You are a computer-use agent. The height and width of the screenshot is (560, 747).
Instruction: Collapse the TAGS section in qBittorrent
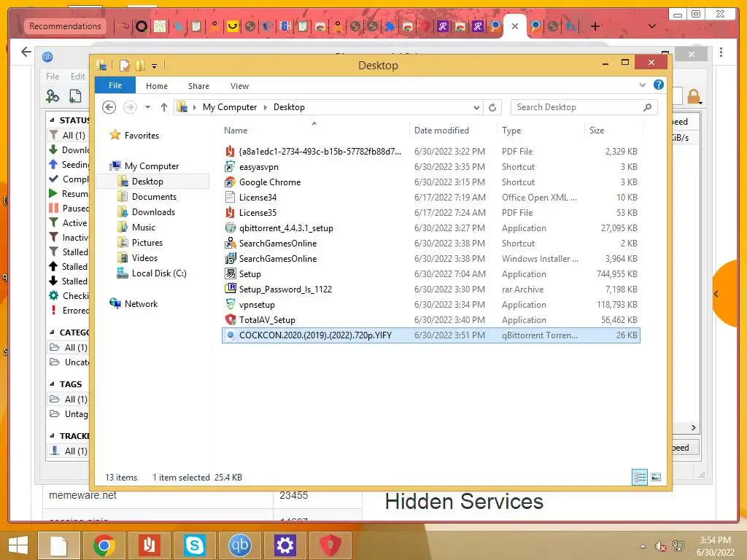[52, 384]
